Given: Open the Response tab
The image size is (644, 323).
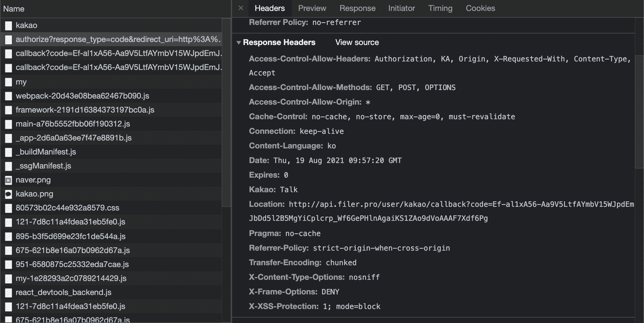Looking at the screenshot, I should point(357,8).
